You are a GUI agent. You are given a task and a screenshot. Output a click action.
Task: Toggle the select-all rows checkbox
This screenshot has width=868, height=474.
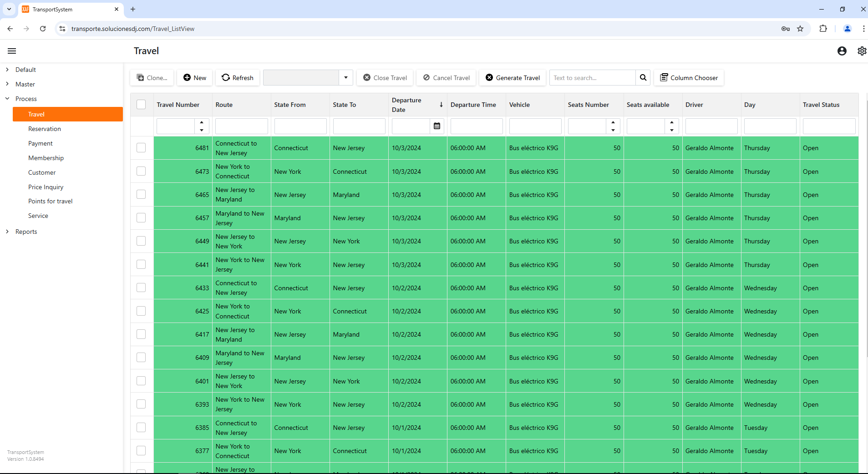click(x=141, y=105)
